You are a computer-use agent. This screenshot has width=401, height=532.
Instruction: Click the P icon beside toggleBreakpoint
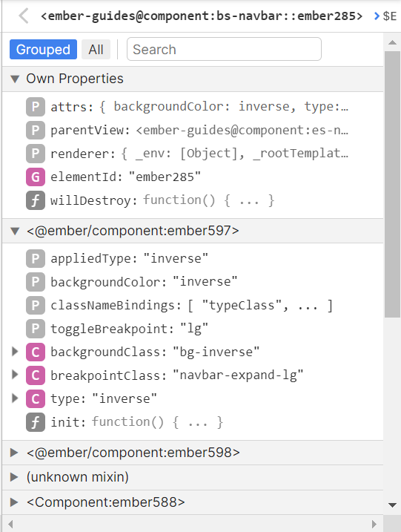point(36,329)
